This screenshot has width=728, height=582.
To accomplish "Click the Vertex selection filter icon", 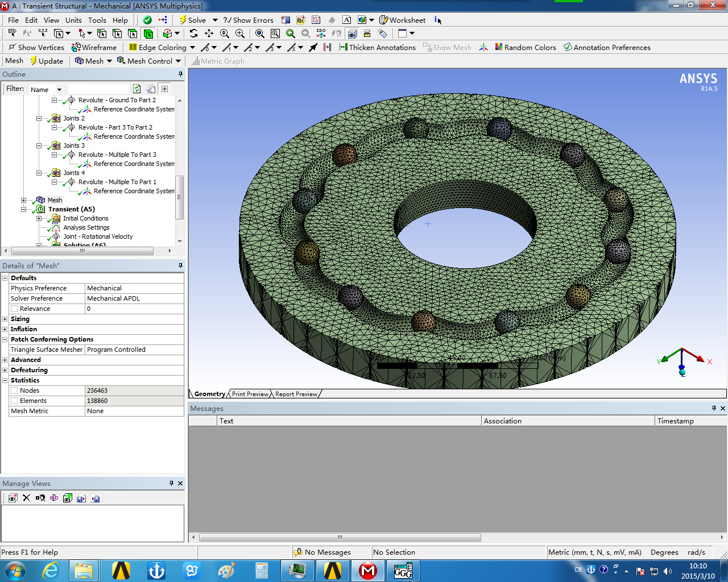I will tap(102, 34).
